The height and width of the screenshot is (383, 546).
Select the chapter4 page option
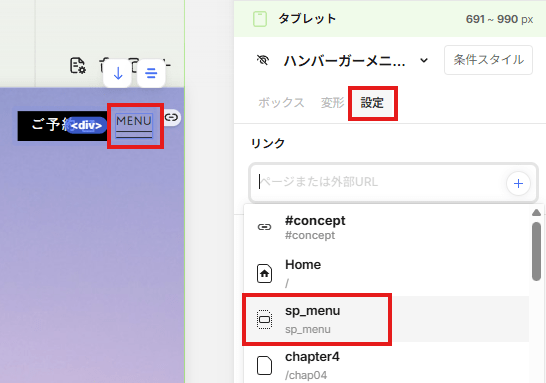pyautogui.click(x=387, y=364)
